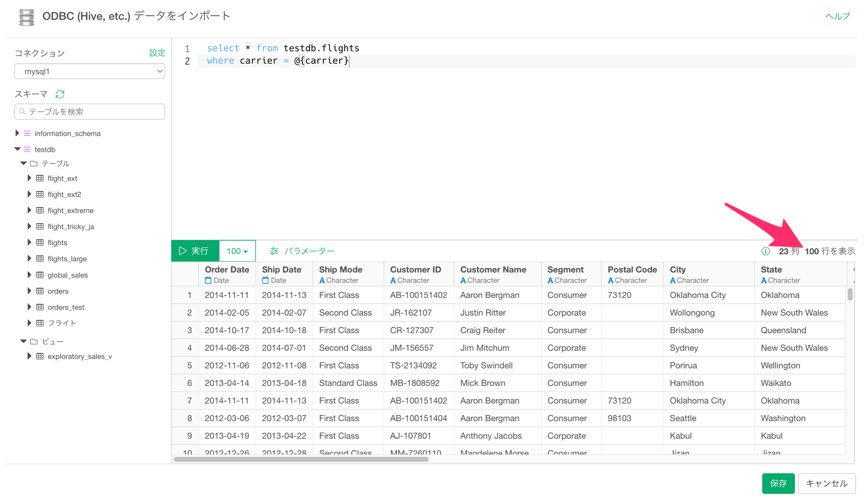Expand the flights table columns

tap(29, 242)
